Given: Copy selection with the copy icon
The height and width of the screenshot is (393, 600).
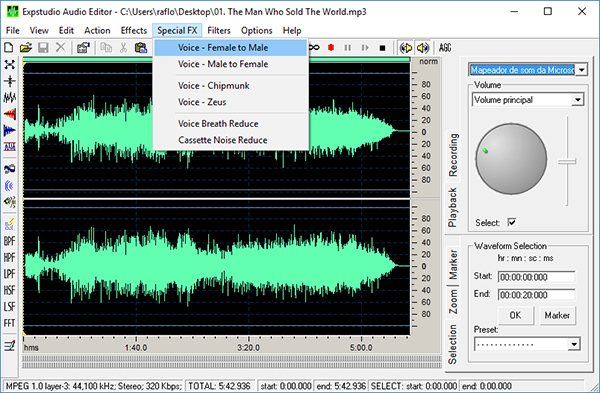Looking at the screenshot, I should (106, 48).
